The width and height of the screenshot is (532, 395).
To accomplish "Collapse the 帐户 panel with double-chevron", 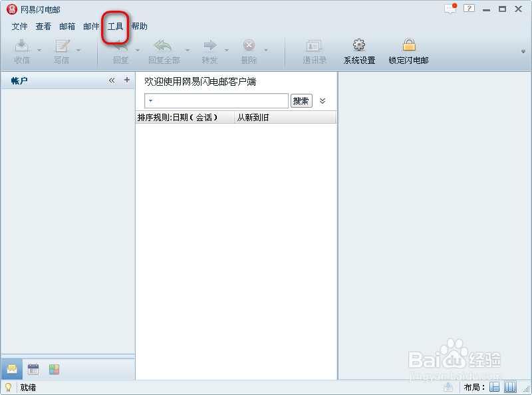I will [x=112, y=80].
